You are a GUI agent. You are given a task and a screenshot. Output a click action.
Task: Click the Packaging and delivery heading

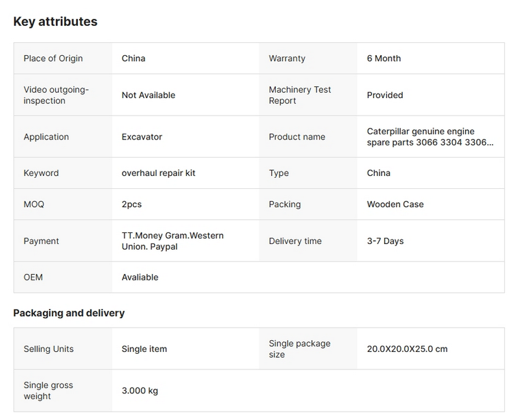tap(69, 313)
